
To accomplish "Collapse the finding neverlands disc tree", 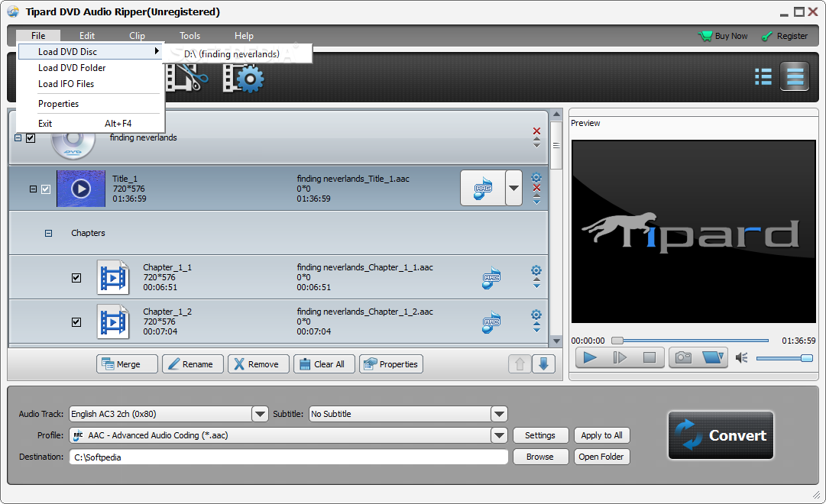I will [x=18, y=138].
